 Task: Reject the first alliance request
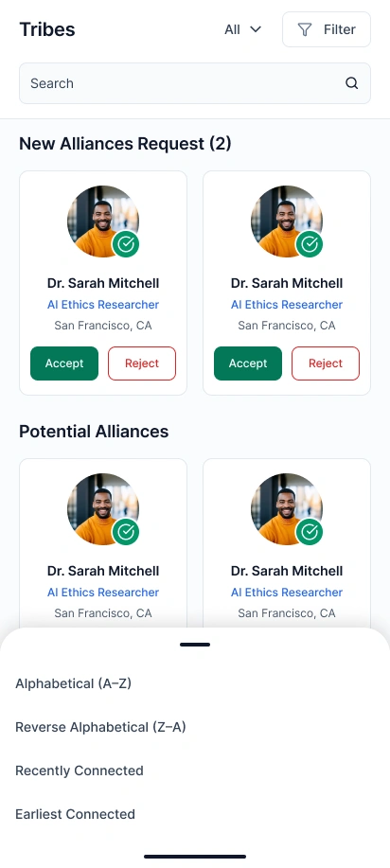[x=142, y=363]
